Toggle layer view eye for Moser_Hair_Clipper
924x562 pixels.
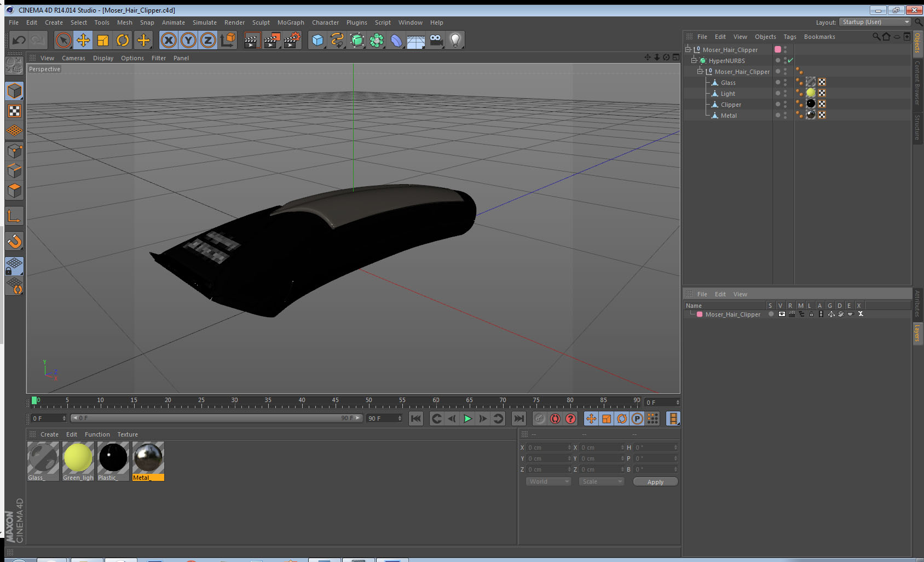[782, 314]
